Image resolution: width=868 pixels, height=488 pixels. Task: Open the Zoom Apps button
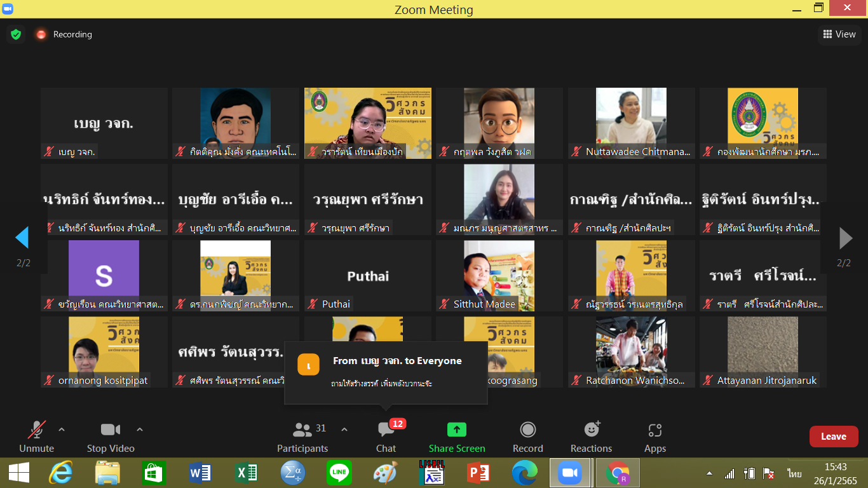(655, 438)
